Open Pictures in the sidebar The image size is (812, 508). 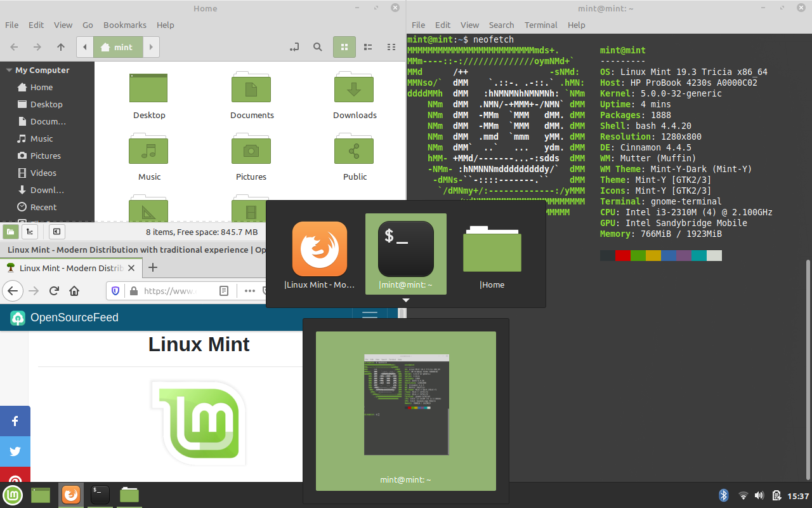tap(47, 156)
